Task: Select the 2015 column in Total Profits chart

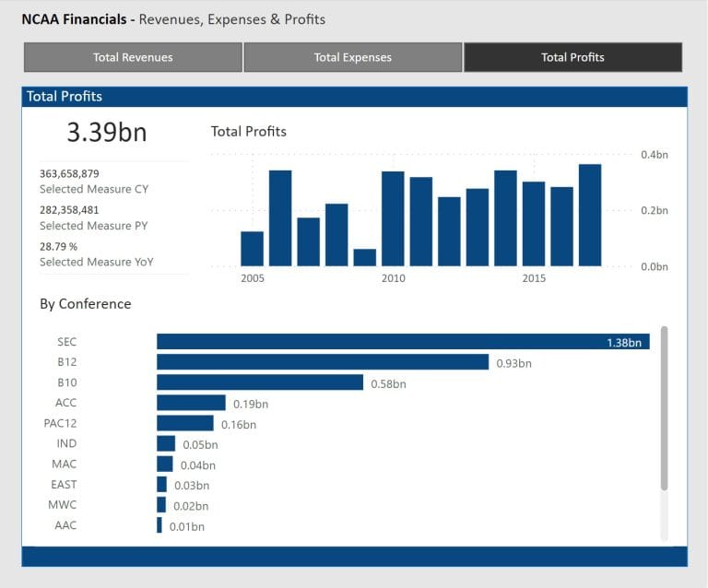Action: (x=534, y=224)
